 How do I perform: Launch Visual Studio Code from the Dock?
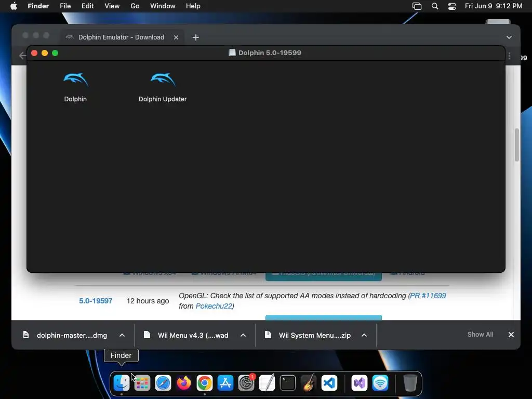click(x=329, y=383)
